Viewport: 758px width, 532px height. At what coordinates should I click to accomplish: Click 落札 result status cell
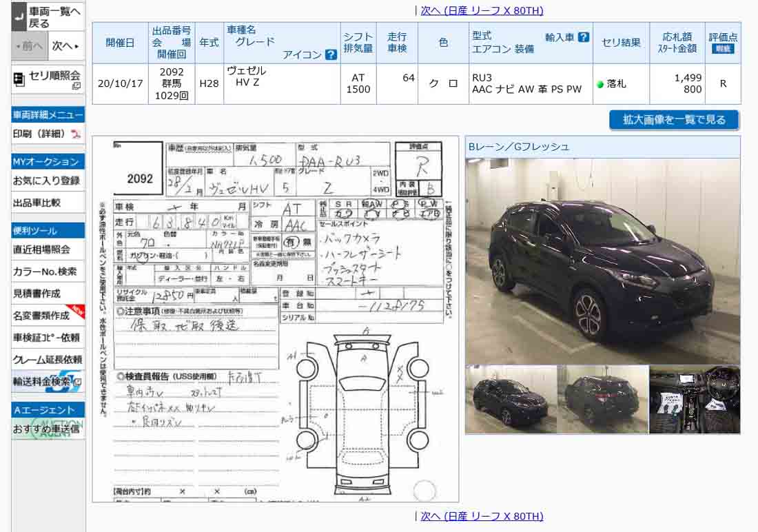[621, 83]
